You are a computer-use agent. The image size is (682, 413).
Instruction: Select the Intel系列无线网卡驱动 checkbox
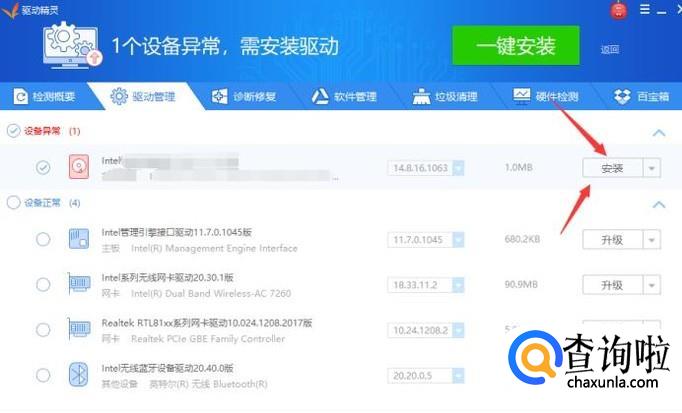pyautogui.click(x=43, y=284)
